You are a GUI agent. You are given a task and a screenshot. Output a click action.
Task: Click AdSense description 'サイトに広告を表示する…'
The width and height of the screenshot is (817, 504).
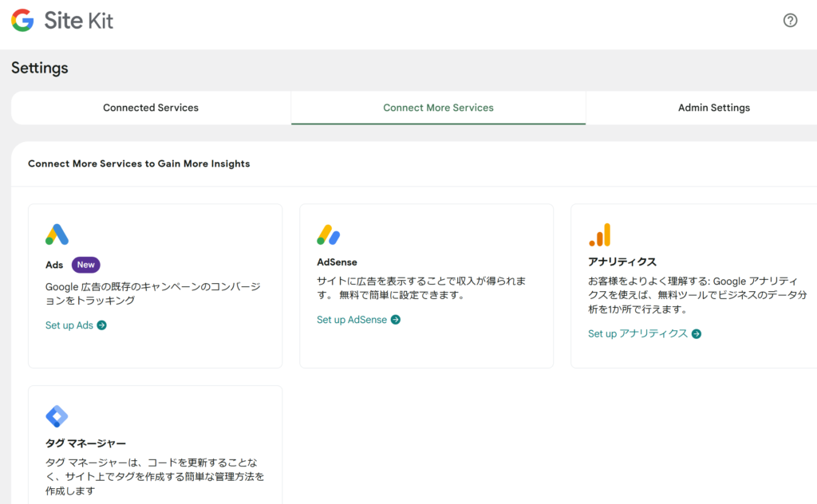pyautogui.click(x=421, y=288)
